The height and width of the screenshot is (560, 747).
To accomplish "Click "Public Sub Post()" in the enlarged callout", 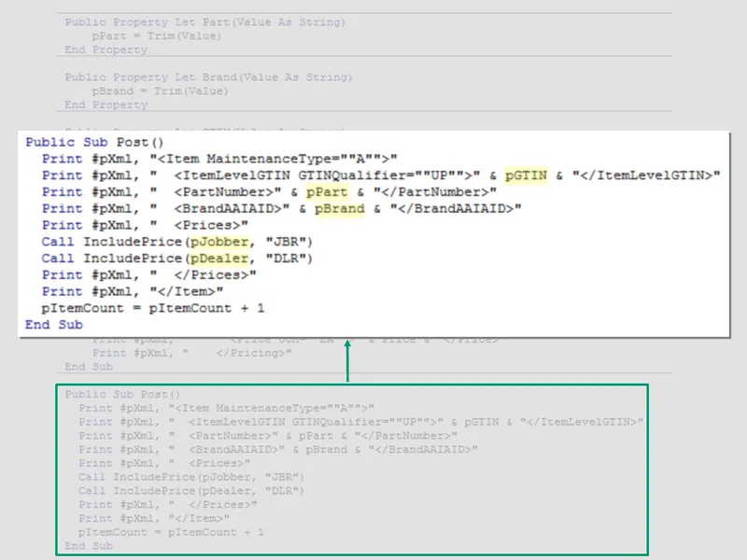I will [94, 142].
